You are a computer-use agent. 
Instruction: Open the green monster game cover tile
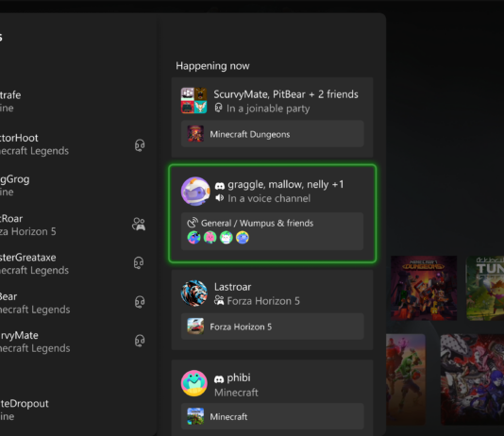point(406,379)
